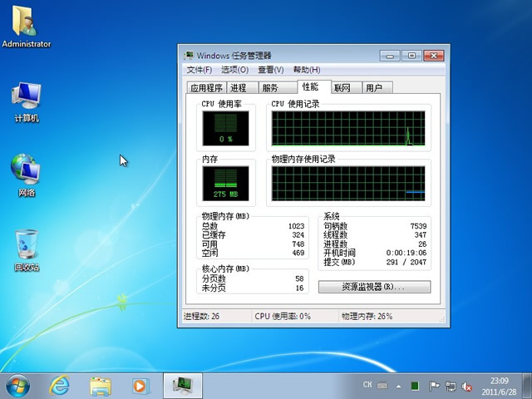Click the 开机时间 value 0:00:19:06
Screen dimensions: 532x399
[x=406, y=253]
